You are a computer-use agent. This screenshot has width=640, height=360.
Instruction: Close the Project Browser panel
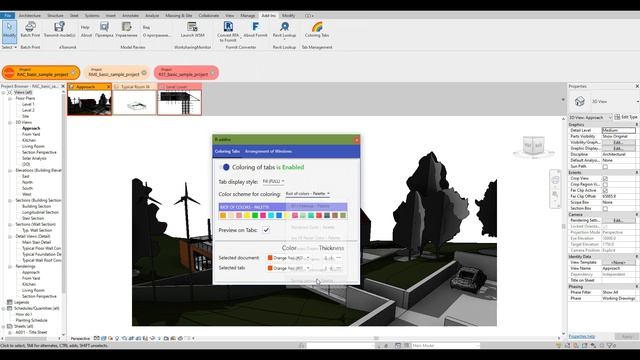(x=63, y=86)
